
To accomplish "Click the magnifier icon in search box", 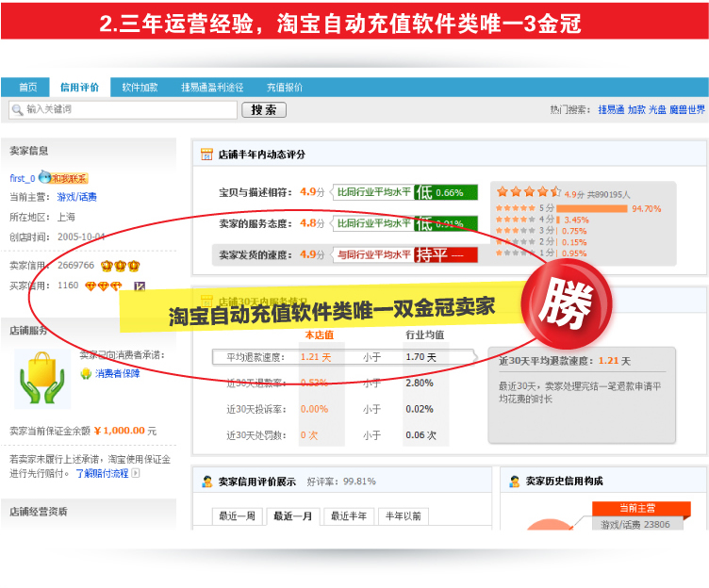I will pyautogui.click(x=17, y=110).
